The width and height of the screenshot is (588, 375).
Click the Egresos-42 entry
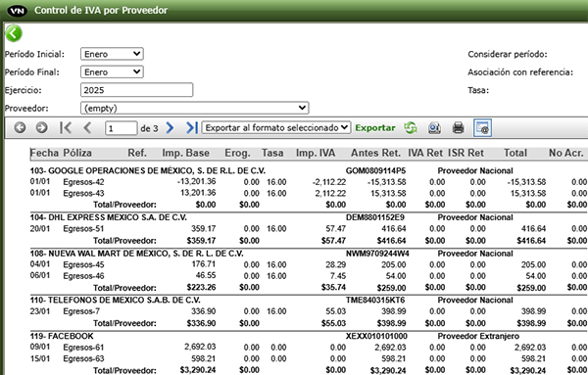83,182
